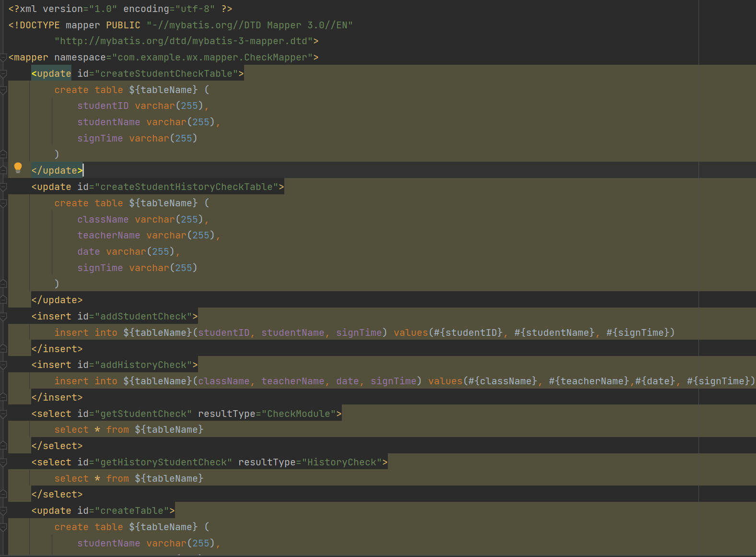Viewport: 756px width, 557px height.
Task: Click the closing update tag beside the lightbulb
Action: [57, 171]
